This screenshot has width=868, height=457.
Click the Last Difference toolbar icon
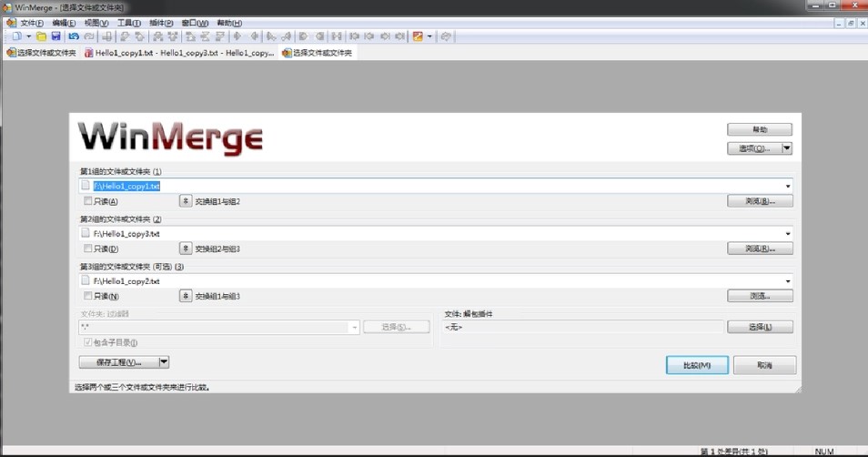(220, 36)
